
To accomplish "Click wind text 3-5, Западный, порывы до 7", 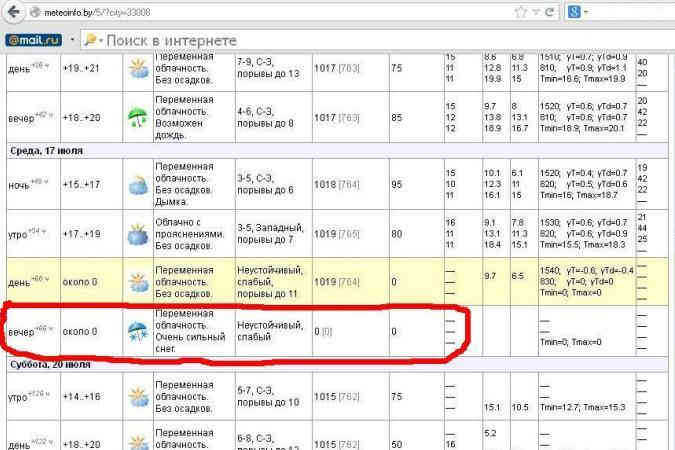I will tap(270, 233).
